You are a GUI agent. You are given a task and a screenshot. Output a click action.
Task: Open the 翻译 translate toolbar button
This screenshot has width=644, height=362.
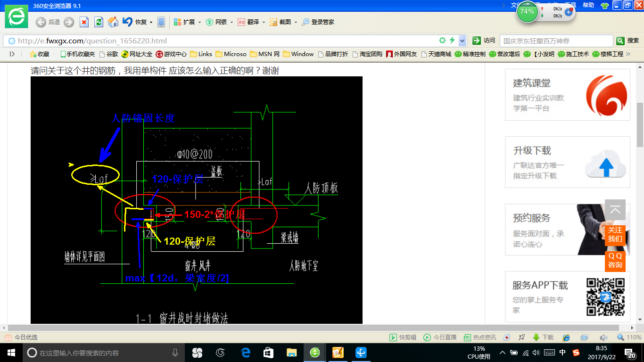[248, 22]
